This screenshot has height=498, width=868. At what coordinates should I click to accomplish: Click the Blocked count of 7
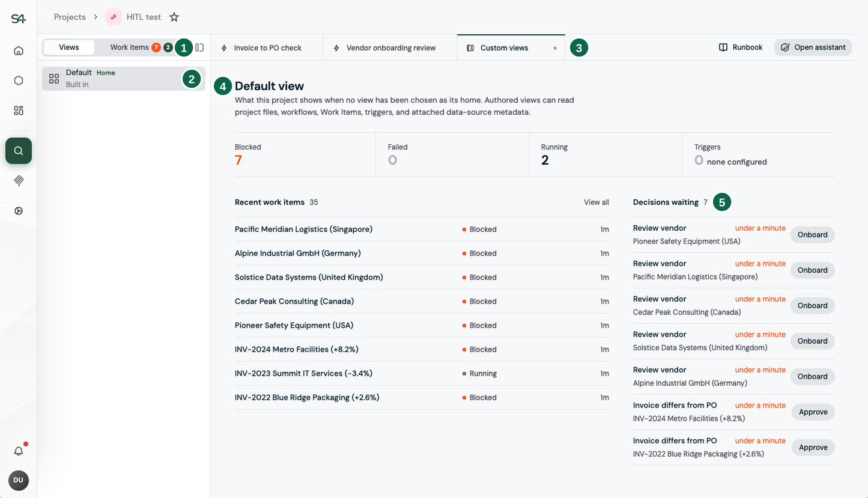point(238,160)
